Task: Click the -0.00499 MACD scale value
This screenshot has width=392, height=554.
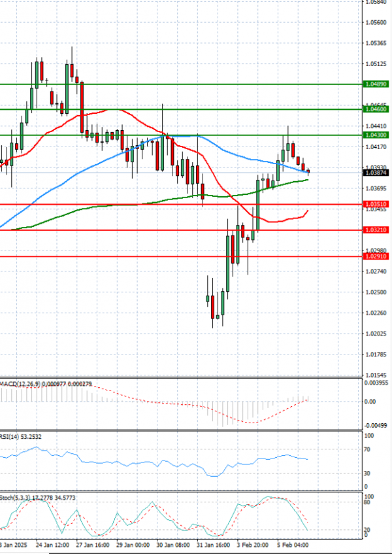Action: click(377, 425)
